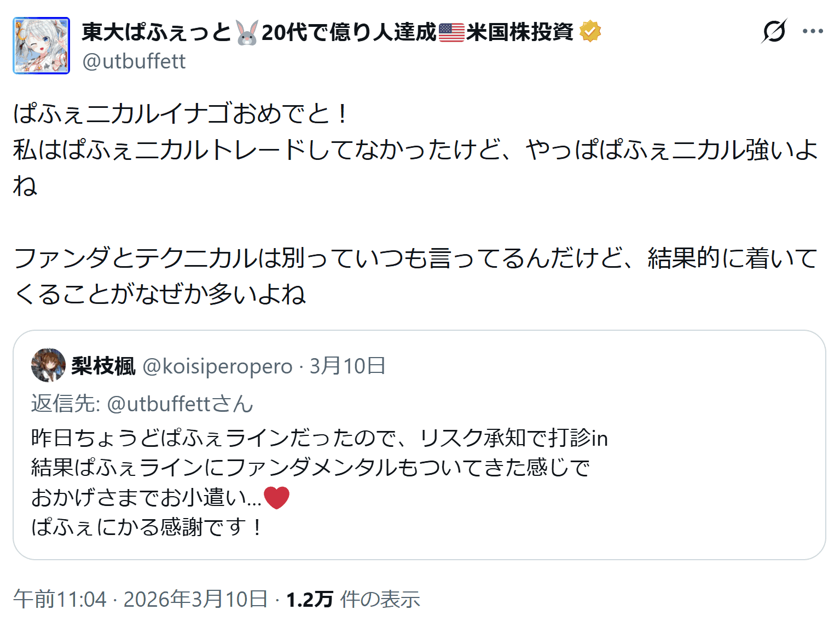Viewport: 840px width, 621px height.
Task: Click the Grok slash icon
Action: coord(774,31)
